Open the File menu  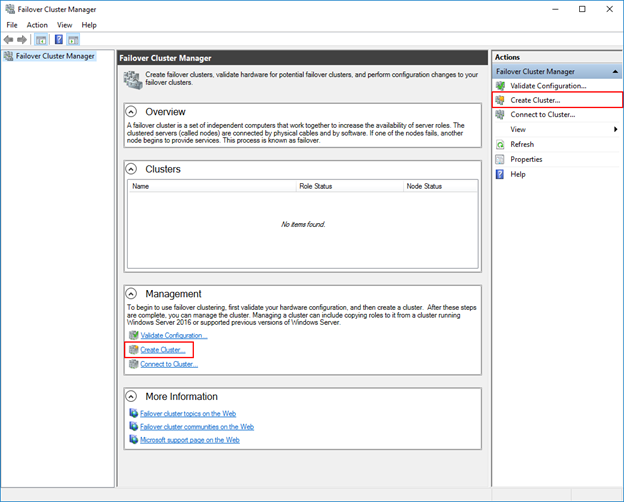pos(12,25)
